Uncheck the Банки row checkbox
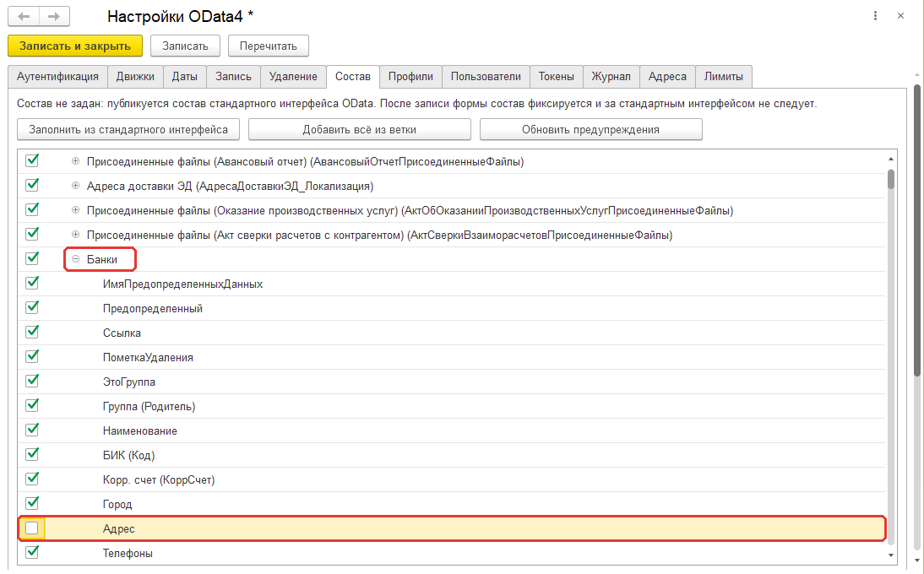This screenshot has height=574, width=924. coord(32,259)
